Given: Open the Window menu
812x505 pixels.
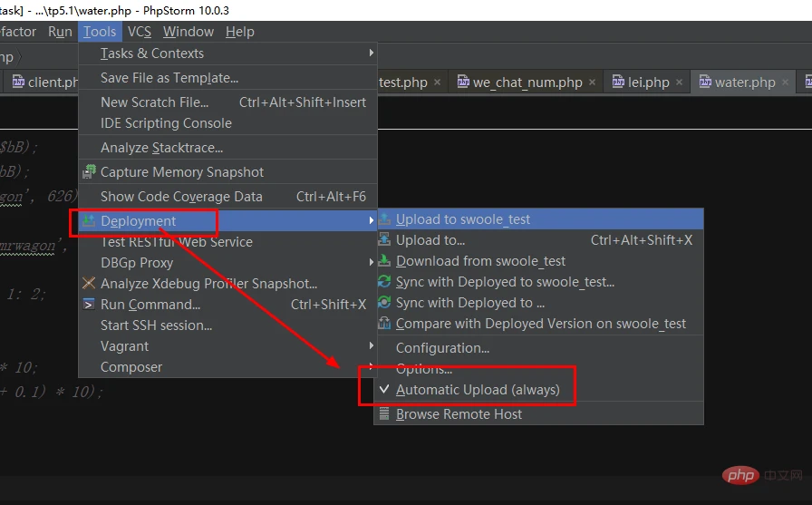Looking at the screenshot, I should (x=188, y=32).
